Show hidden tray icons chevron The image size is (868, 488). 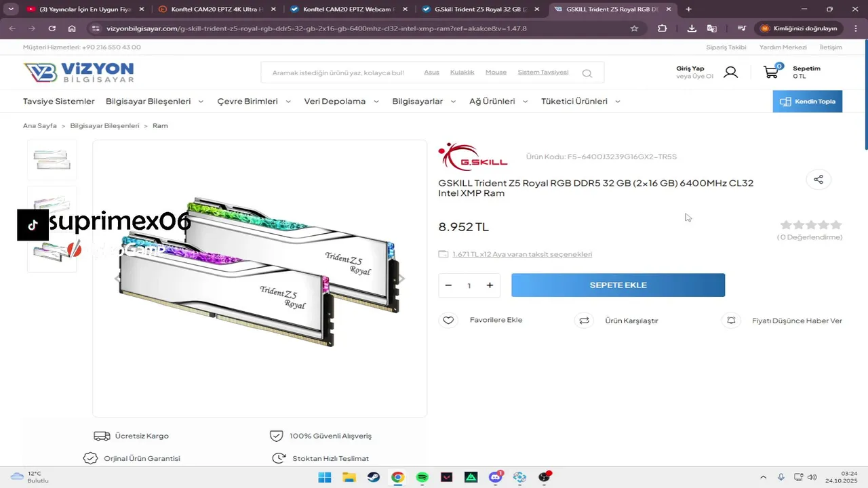point(763,477)
